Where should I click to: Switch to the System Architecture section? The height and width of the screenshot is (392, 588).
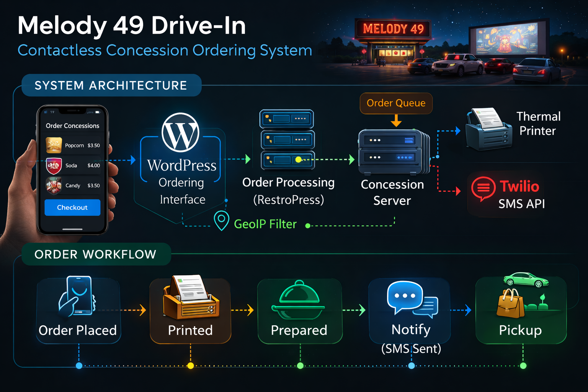(x=111, y=85)
